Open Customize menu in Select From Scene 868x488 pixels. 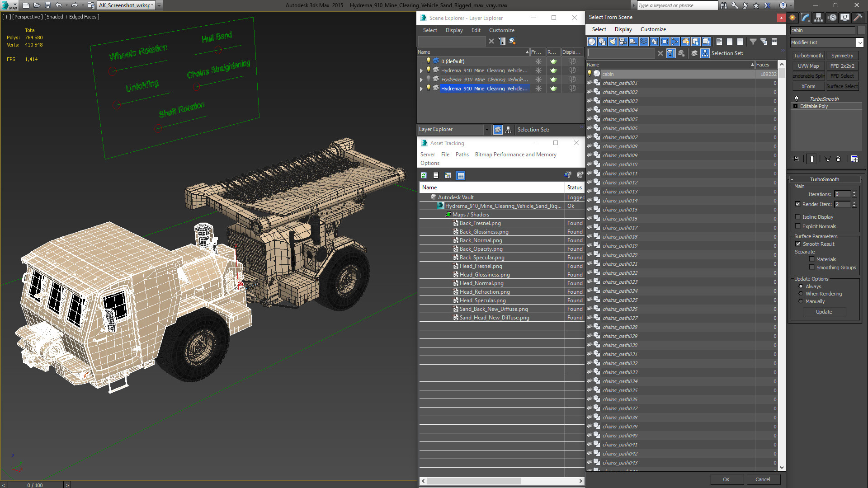(x=653, y=29)
